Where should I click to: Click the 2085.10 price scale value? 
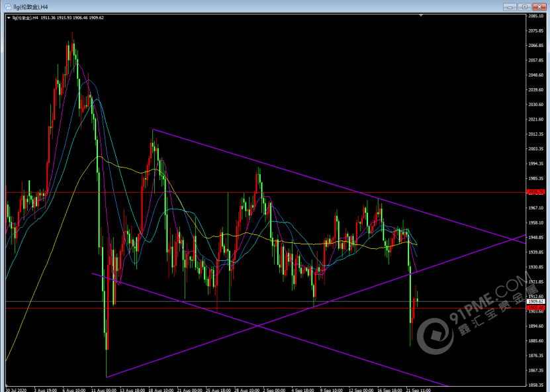[x=536, y=16]
